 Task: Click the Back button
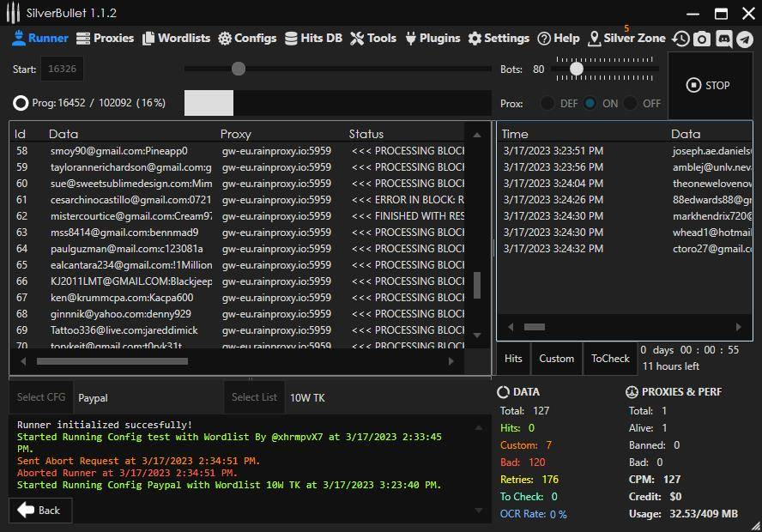click(40, 511)
